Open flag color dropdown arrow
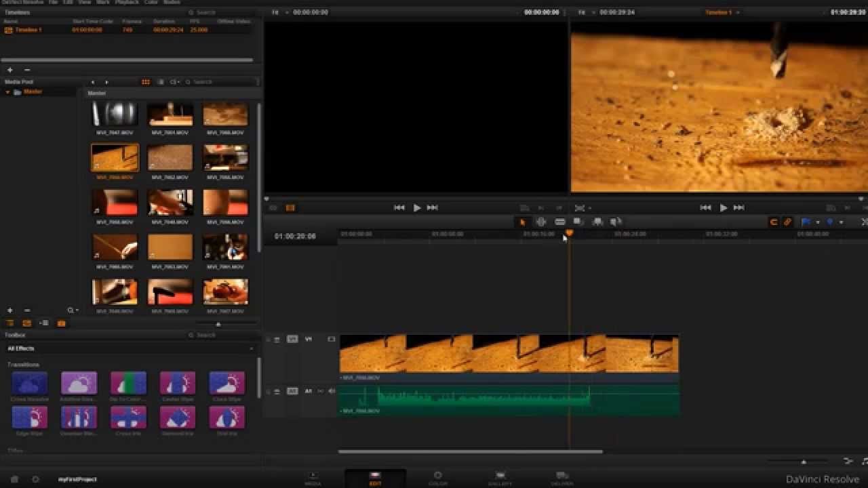The height and width of the screenshot is (488, 868). (x=817, y=222)
